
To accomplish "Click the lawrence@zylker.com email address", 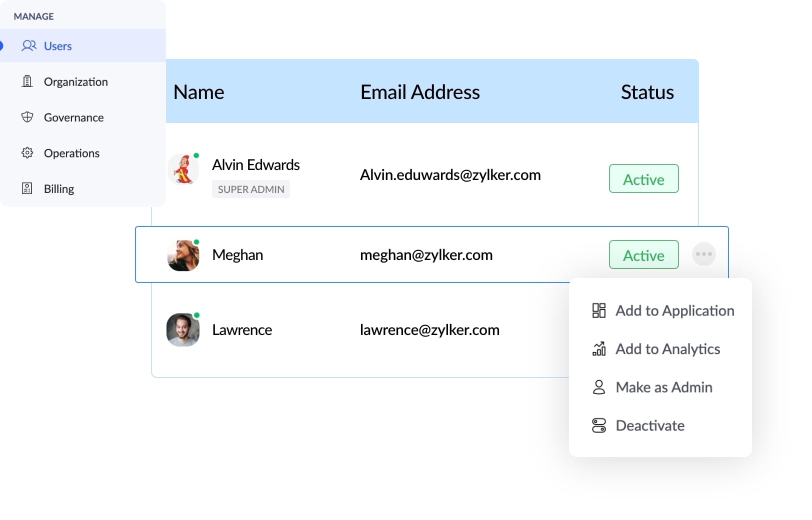I will pos(429,330).
